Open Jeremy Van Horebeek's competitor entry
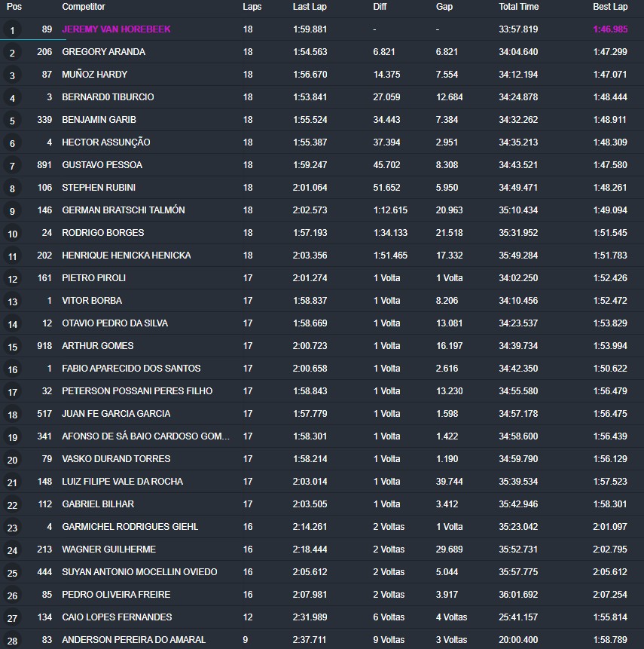Screen dimensions: 644x649 point(116,29)
